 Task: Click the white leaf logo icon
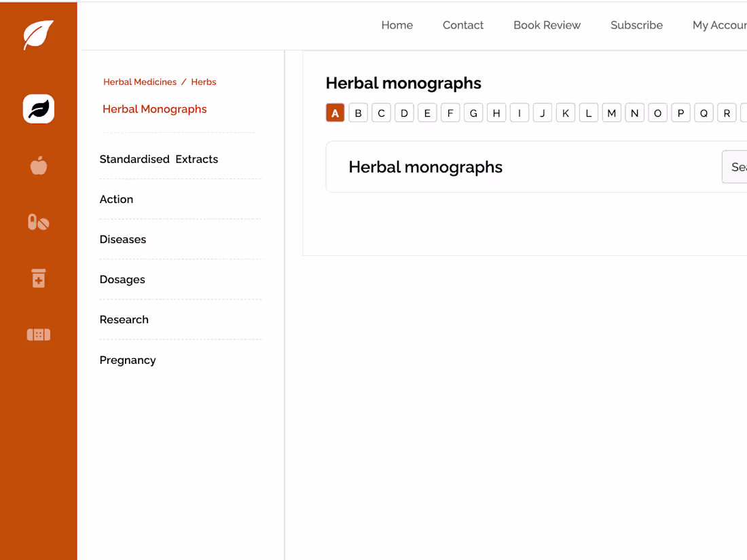pos(38,35)
